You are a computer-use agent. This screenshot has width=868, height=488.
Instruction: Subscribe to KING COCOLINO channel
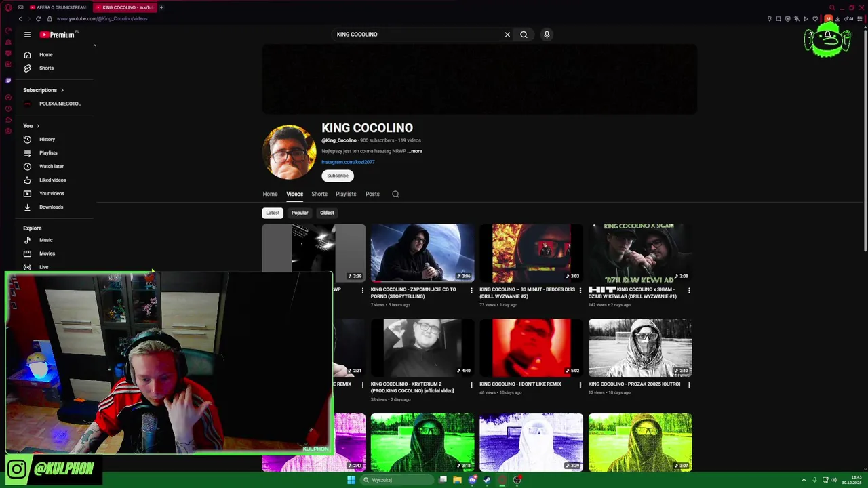click(338, 176)
